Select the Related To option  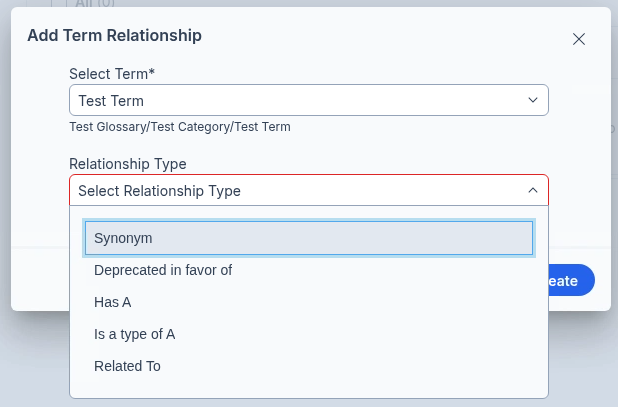pos(127,366)
